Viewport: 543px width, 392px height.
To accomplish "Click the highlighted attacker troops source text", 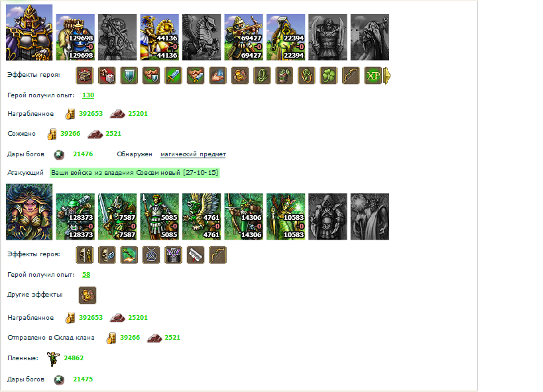I will pyautogui.click(x=135, y=173).
